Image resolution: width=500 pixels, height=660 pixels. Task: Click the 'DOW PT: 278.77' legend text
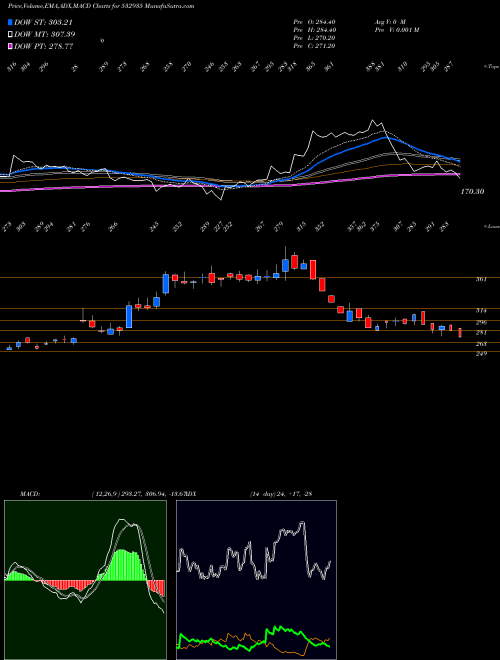coord(44,46)
